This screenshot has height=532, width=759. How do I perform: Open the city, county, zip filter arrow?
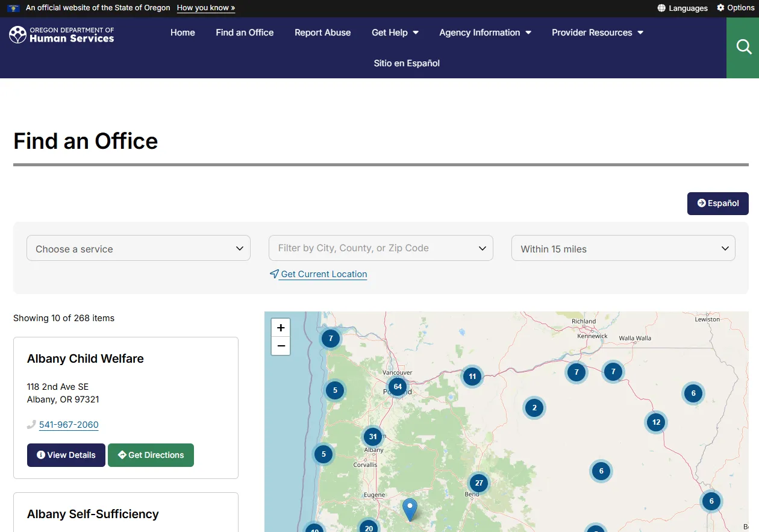(483, 248)
